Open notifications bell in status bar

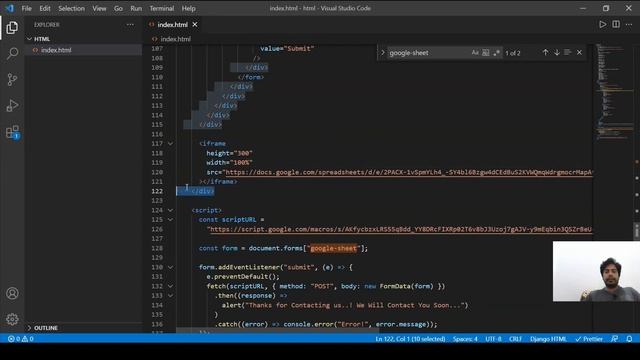pyautogui.click(x=629, y=339)
